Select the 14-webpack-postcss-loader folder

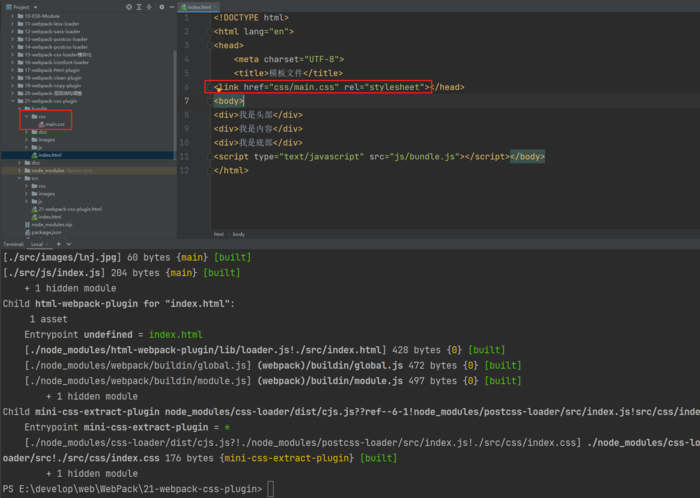(x=56, y=47)
